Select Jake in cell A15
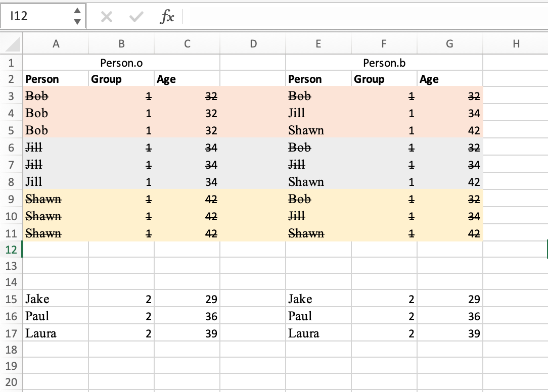Viewport: 548px width, 392px height. (56, 299)
